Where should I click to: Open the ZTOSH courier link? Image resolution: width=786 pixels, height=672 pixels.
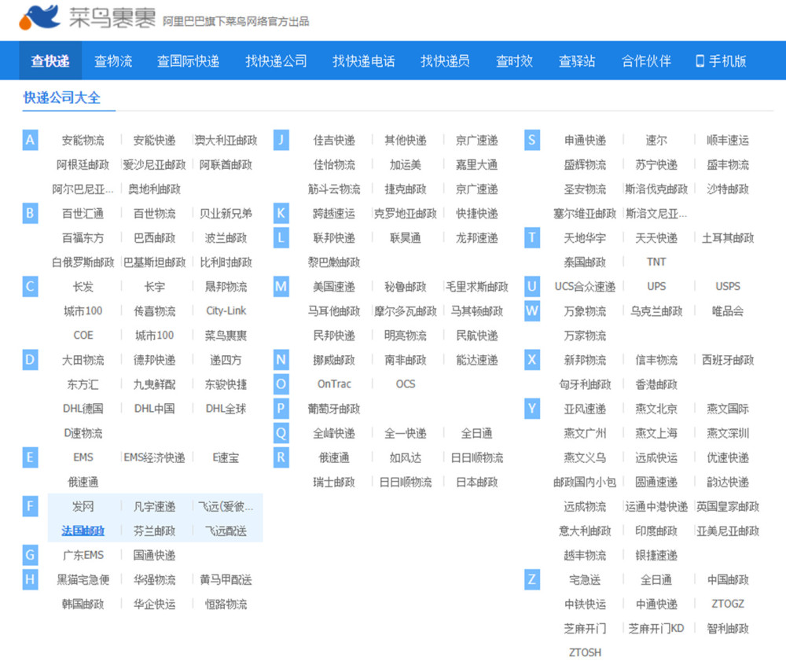(x=585, y=652)
